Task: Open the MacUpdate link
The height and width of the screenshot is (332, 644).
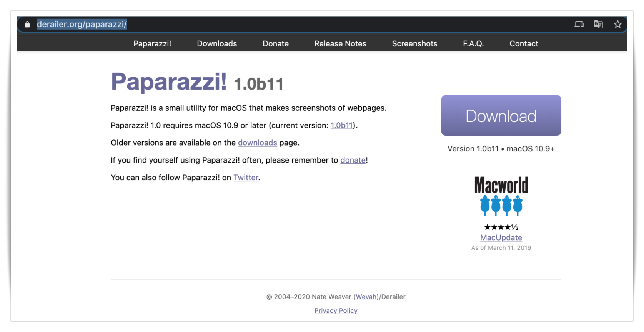Action: click(x=501, y=237)
